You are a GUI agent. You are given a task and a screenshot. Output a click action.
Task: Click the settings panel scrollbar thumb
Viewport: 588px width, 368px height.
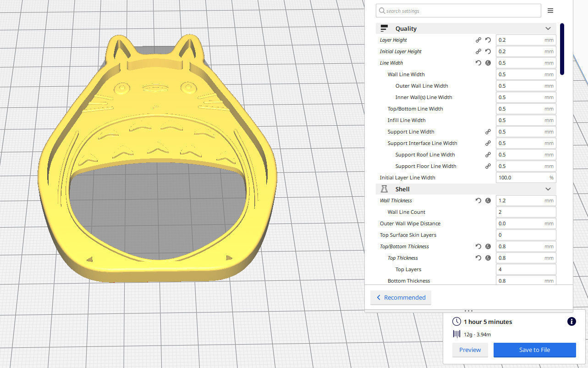click(x=562, y=49)
